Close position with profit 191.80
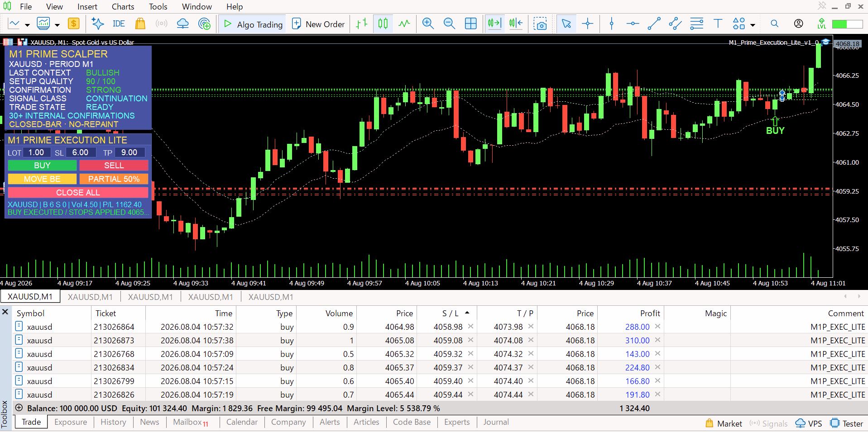This screenshot has width=868, height=432. [657, 394]
